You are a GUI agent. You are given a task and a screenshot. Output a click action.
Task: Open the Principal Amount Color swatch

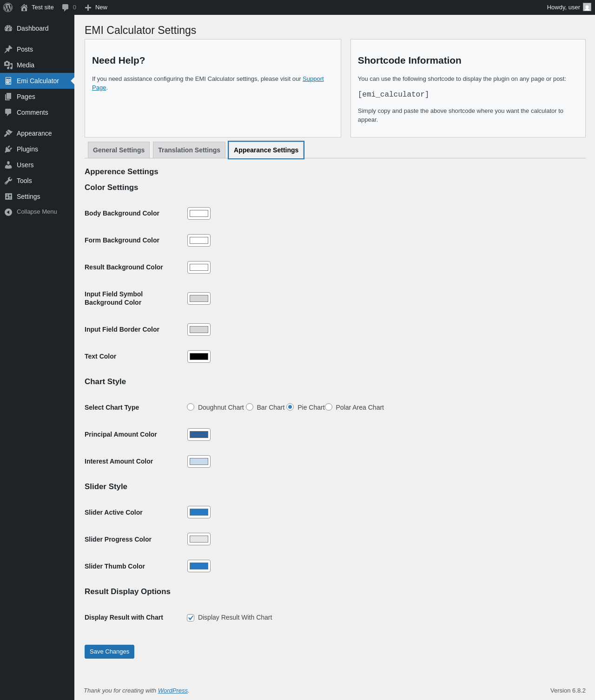click(199, 434)
